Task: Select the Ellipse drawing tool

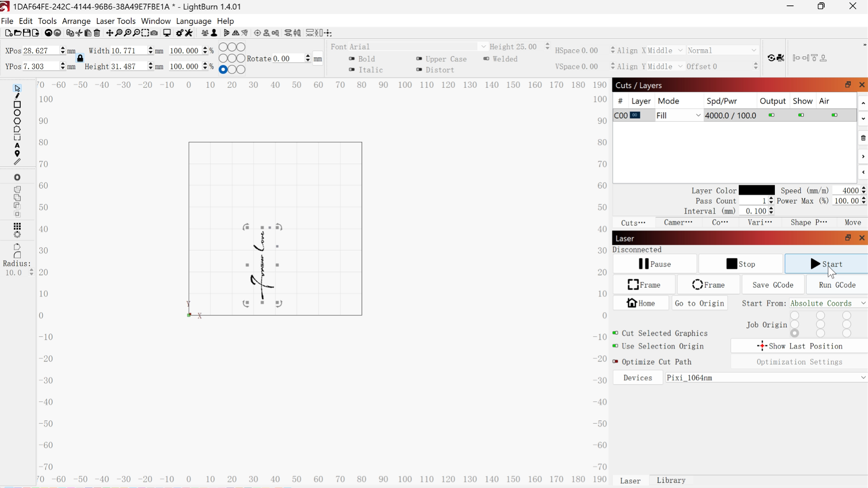Action: point(17,113)
